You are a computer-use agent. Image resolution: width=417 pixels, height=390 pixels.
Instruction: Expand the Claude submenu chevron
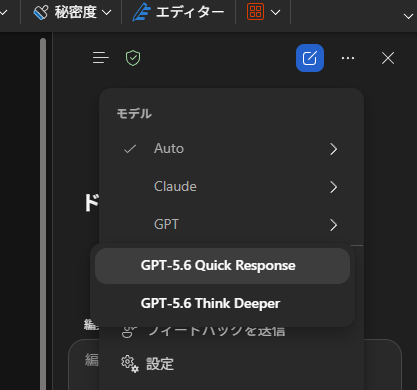coord(333,187)
